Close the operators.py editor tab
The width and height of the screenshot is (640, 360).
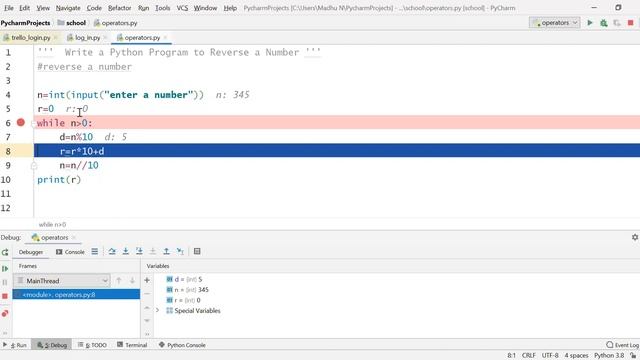point(165,38)
